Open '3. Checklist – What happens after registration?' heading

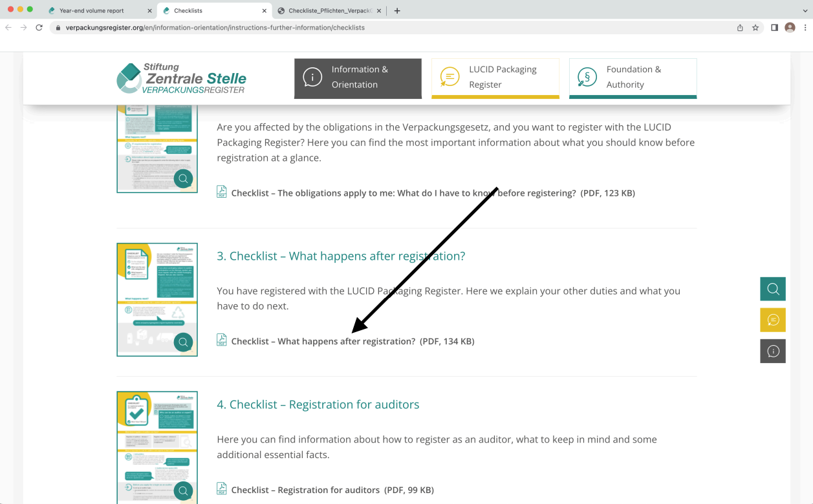341,256
